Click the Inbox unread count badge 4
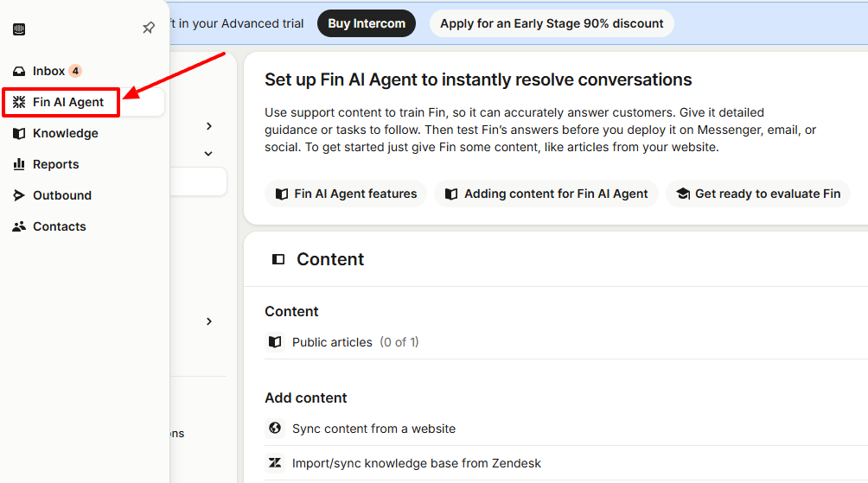This screenshot has width=868, height=483. coord(75,71)
